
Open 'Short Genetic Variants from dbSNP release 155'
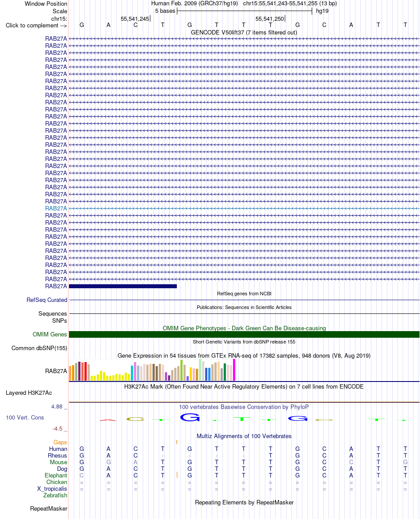coord(244,342)
